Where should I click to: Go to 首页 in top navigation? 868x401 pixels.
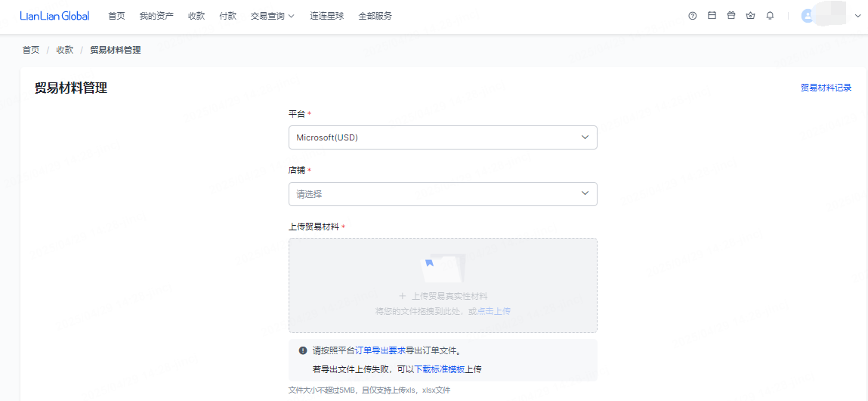point(116,16)
